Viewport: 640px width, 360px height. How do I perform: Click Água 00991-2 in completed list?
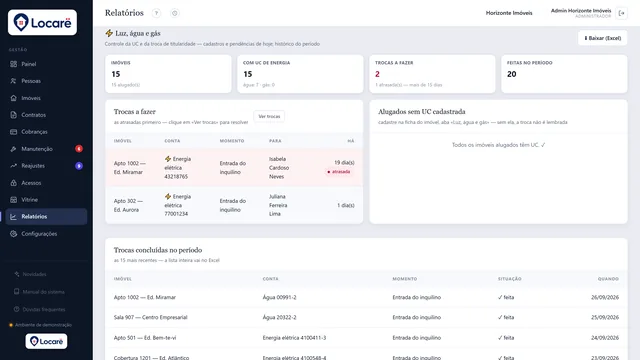coord(280,297)
